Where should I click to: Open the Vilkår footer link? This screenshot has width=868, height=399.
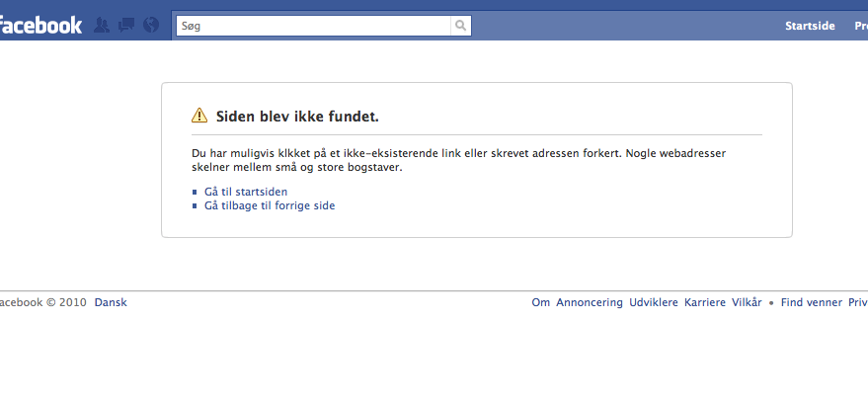(x=747, y=303)
